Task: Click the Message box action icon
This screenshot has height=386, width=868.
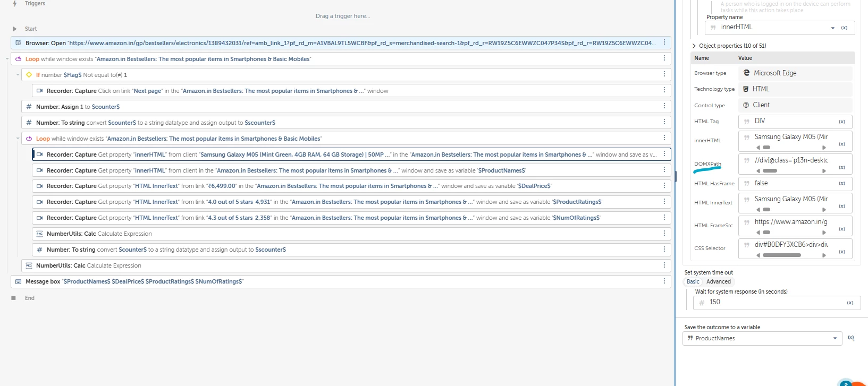Action: tap(18, 281)
